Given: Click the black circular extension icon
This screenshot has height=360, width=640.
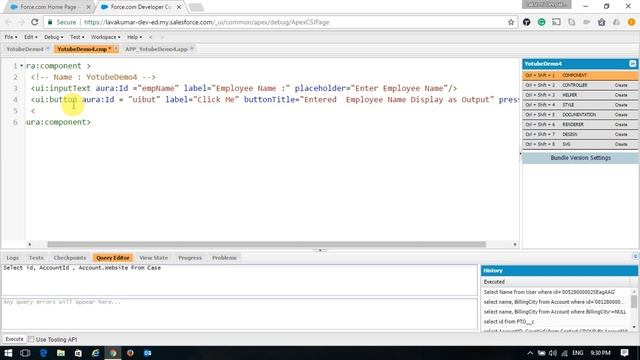Looking at the screenshot, I should 527,22.
